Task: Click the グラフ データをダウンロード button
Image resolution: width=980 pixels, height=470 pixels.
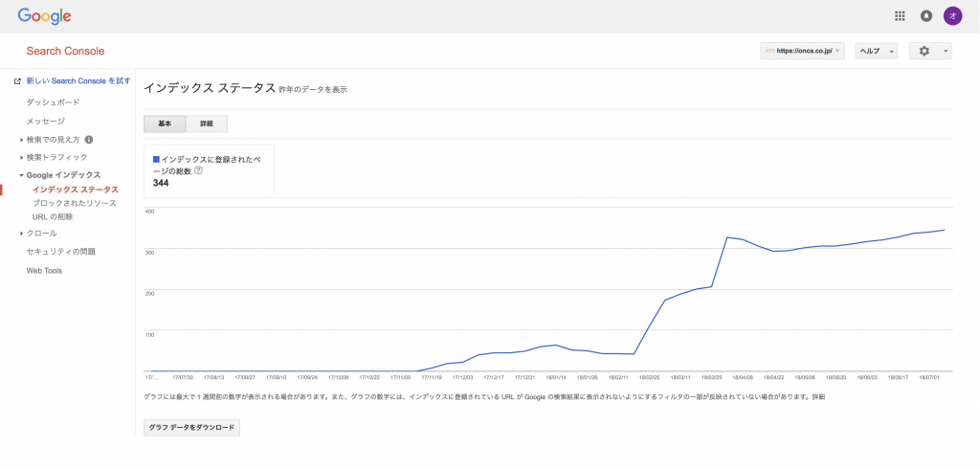Action: click(x=191, y=427)
